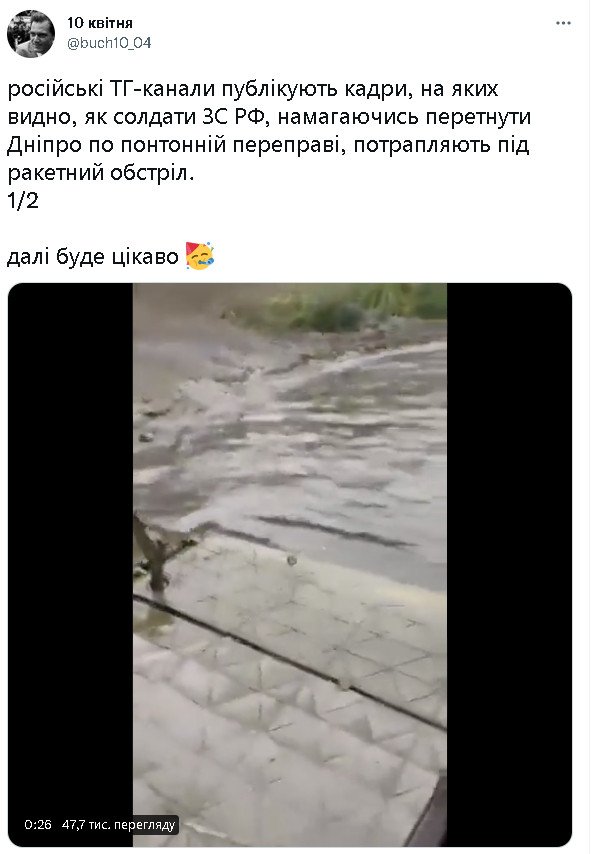
Task: Open the profile named 10 квітня
Action: pos(100,23)
